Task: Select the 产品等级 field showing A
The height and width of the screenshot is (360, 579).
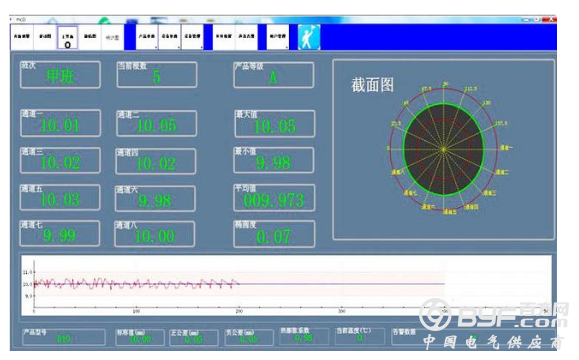Action: (274, 75)
